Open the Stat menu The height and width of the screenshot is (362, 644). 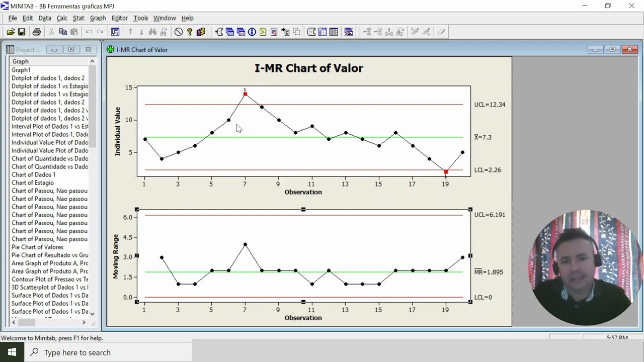(x=78, y=18)
